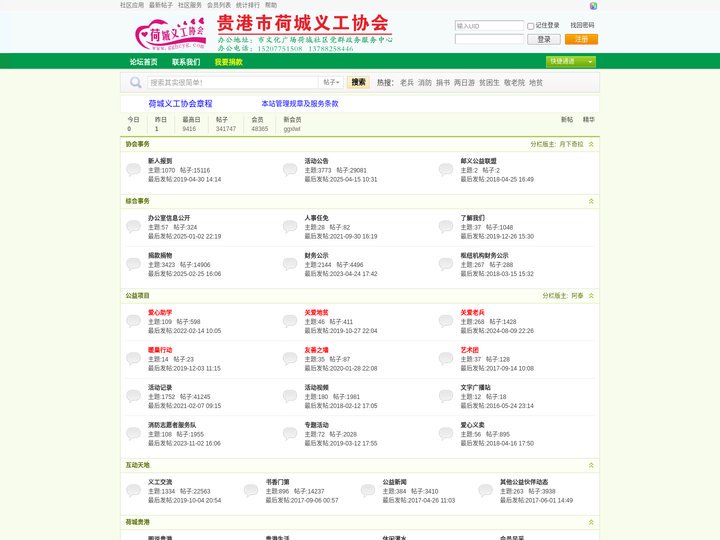Click the speech bubble icon beside 活动公告
720x540 pixels.
[x=290, y=169]
